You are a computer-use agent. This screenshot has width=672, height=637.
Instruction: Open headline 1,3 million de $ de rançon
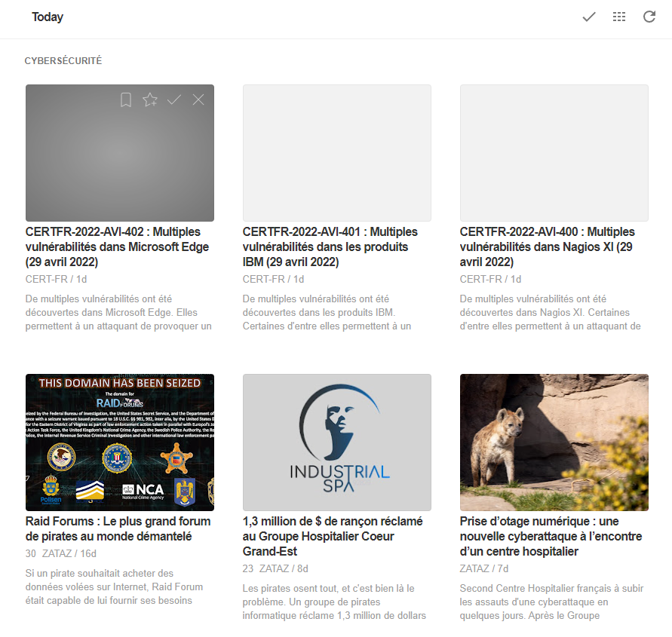[x=333, y=536]
